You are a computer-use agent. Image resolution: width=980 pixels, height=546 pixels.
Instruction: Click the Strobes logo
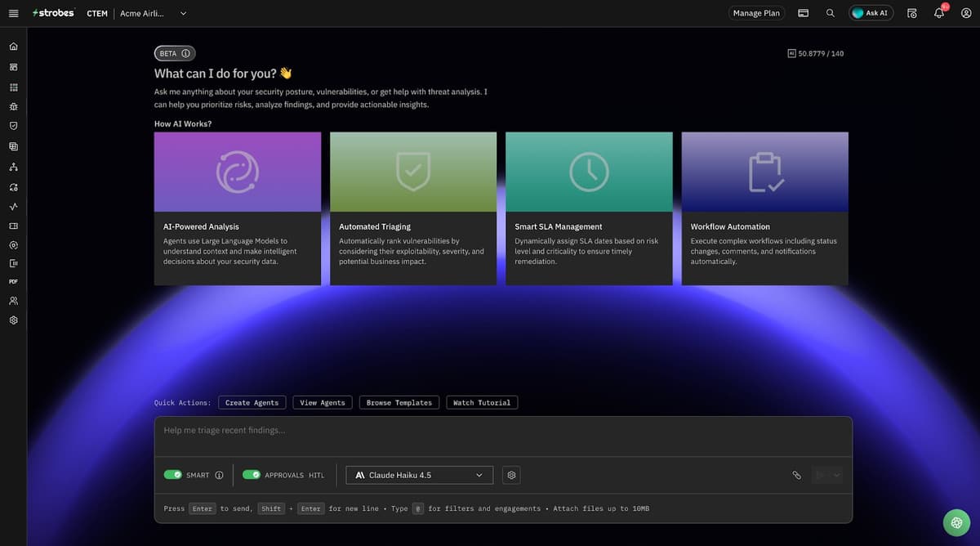click(x=53, y=13)
